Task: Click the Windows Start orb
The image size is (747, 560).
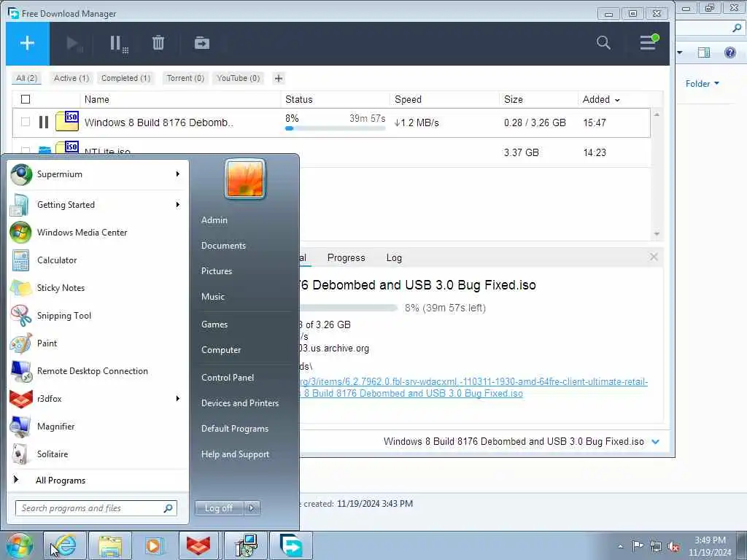Action: click(x=20, y=545)
